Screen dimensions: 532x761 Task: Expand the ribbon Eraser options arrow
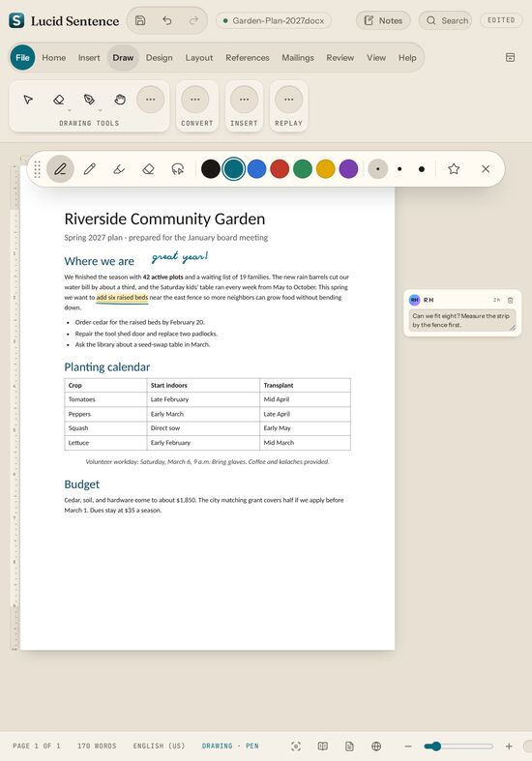pos(70,110)
